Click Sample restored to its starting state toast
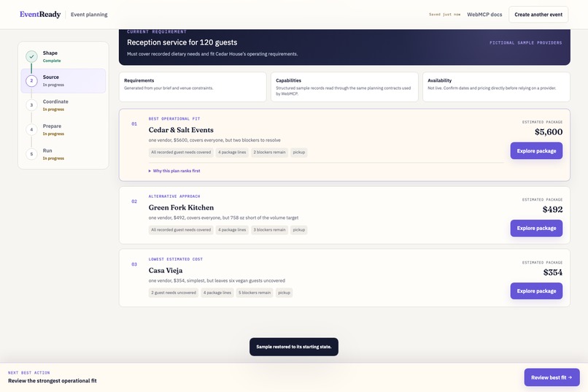 pyautogui.click(x=293, y=347)
